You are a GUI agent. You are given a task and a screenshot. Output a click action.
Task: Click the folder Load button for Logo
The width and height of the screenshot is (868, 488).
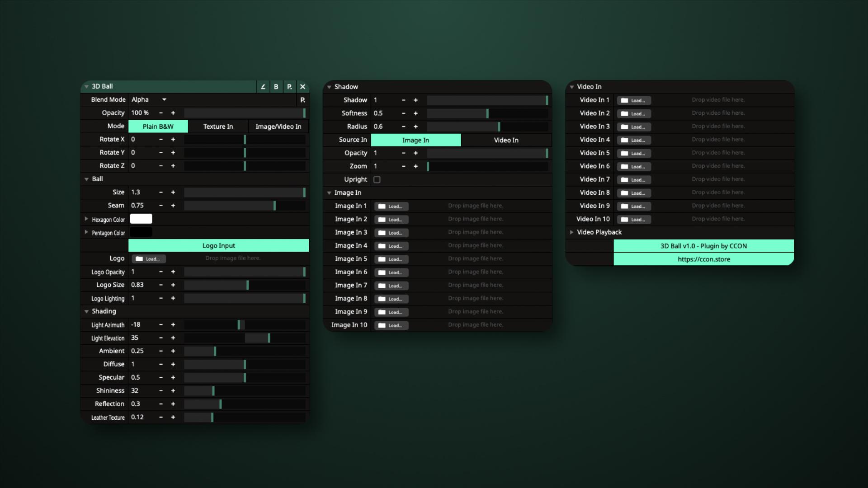[x=149, y=259]
